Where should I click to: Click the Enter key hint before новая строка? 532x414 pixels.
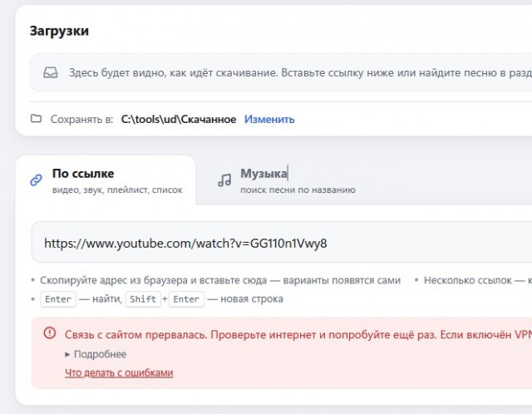tap(186, 299)
